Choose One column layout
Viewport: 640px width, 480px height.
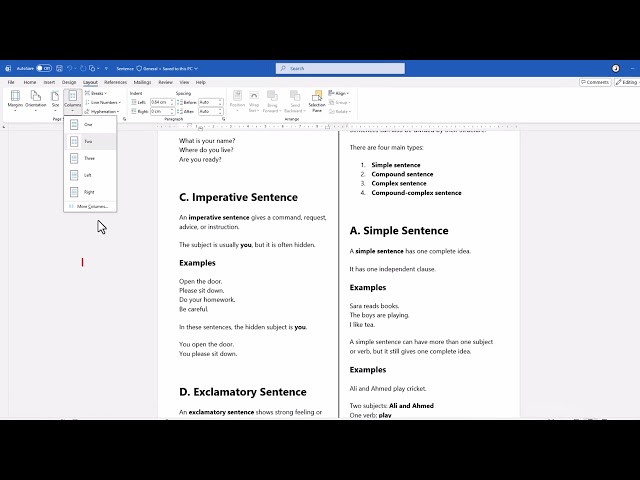pyautogui.click(x=90, y=124)
